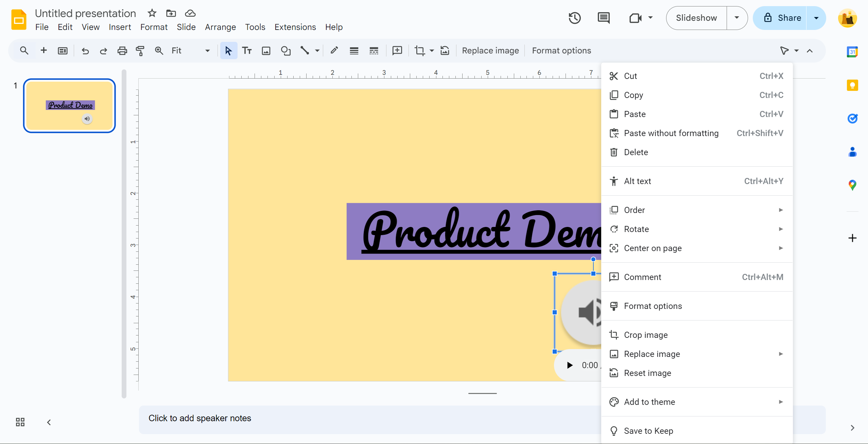Open the pointer mode dropdown arrow
Image resolution: width=868 pixels, height=444 pixels.
[796, 51]
